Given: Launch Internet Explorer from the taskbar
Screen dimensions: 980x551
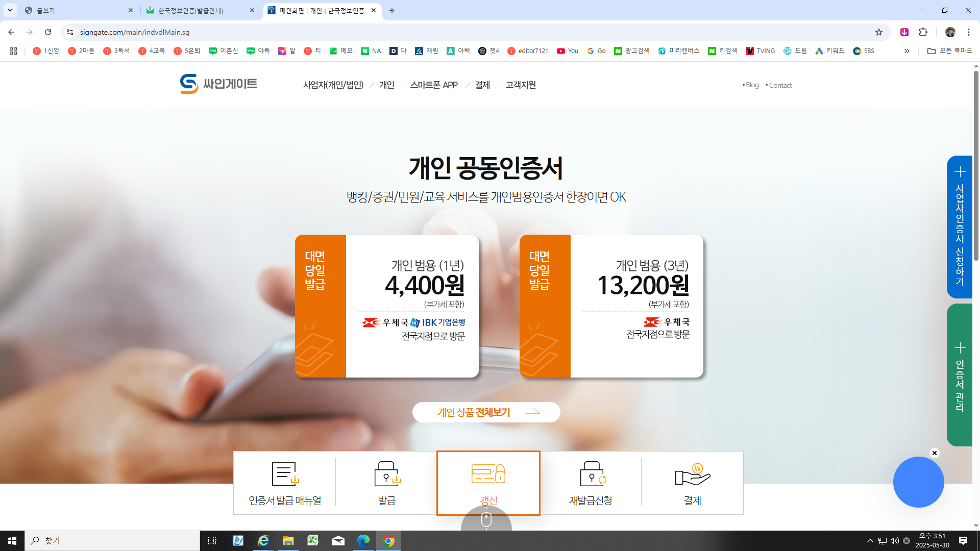Looking at the screenshot, I should coord(263,540).
